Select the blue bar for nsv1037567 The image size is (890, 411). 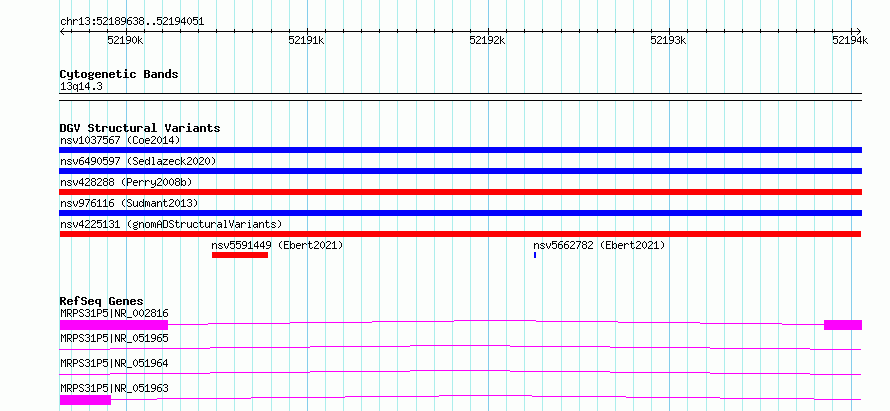tap(460, 150)
